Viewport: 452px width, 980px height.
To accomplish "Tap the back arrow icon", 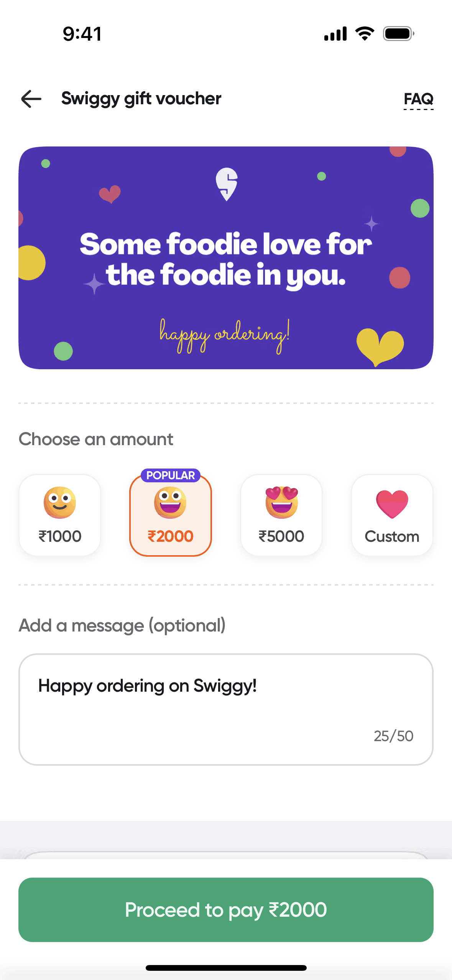I will point(31,99).
